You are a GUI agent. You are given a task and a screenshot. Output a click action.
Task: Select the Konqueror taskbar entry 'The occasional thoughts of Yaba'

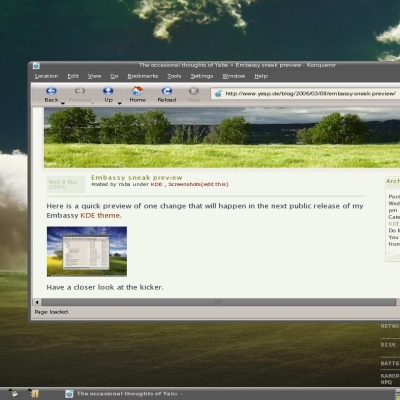tap(125, 394)
